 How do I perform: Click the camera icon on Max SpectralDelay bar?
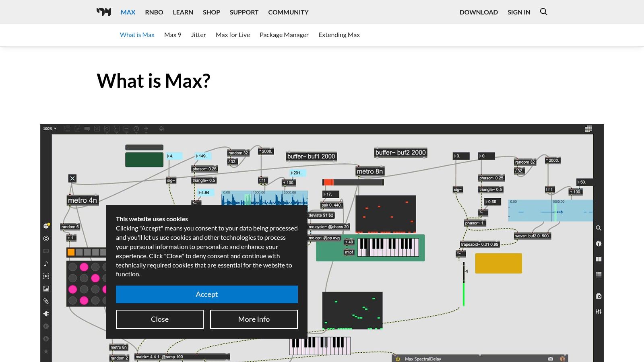tap(550, 359)
